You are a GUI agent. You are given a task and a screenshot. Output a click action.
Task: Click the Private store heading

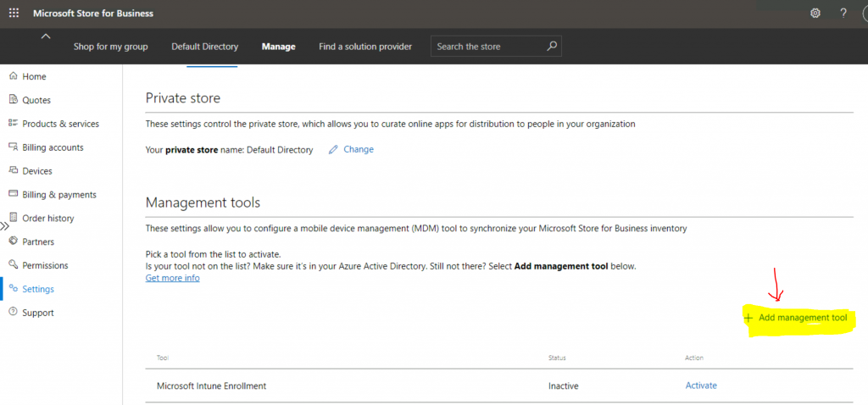[x=183, y=98]
